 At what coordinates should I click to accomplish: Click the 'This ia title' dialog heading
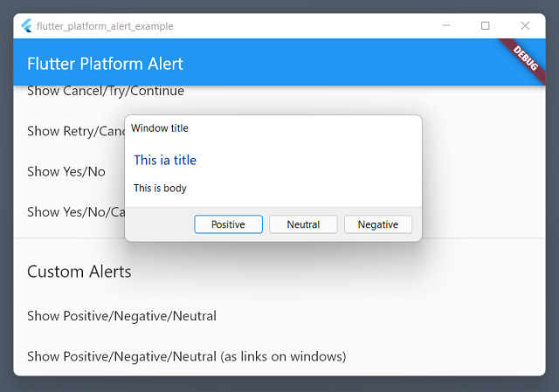(165, 160)
